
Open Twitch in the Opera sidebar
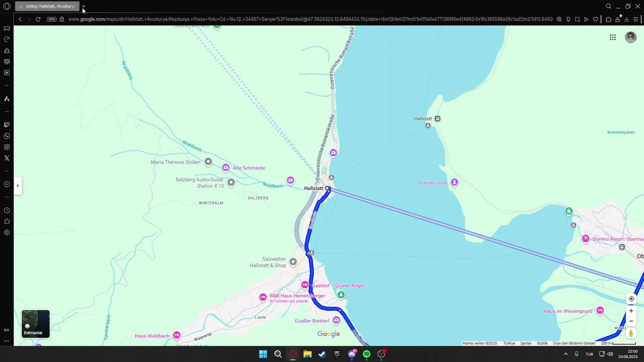click(7, 125)
